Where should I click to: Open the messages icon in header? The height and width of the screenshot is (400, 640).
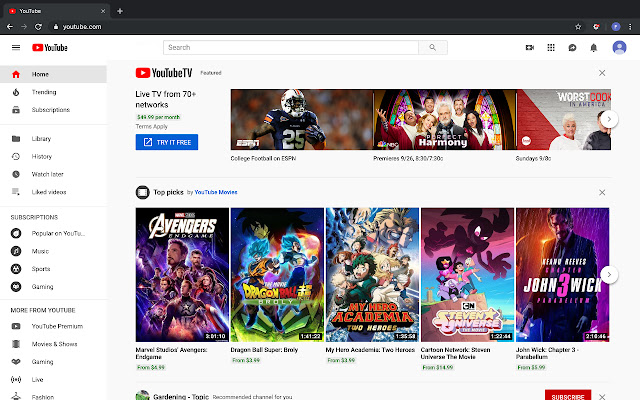pos(572,48)
